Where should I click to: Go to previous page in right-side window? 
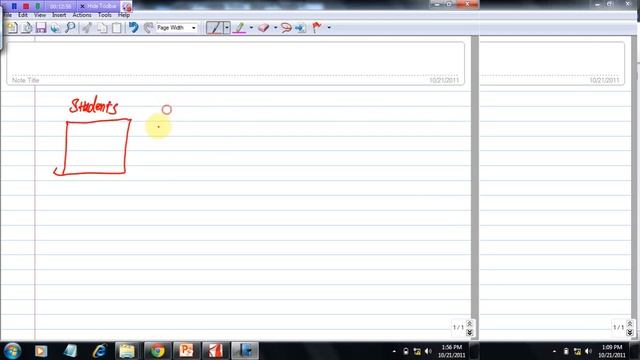pos(630,323)
